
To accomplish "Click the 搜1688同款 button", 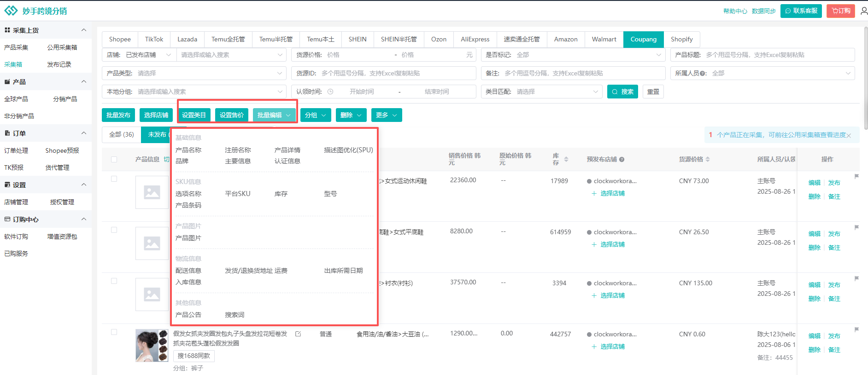I will (194, 356).
